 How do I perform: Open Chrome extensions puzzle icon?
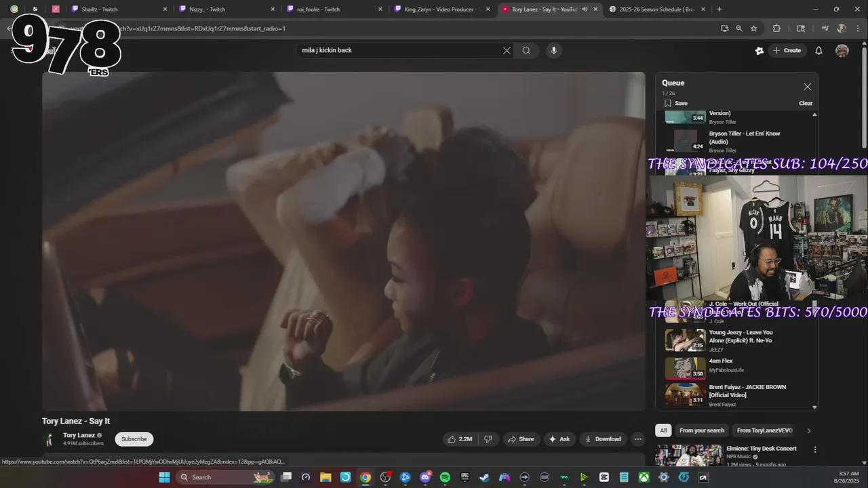[x=777, y=28]
